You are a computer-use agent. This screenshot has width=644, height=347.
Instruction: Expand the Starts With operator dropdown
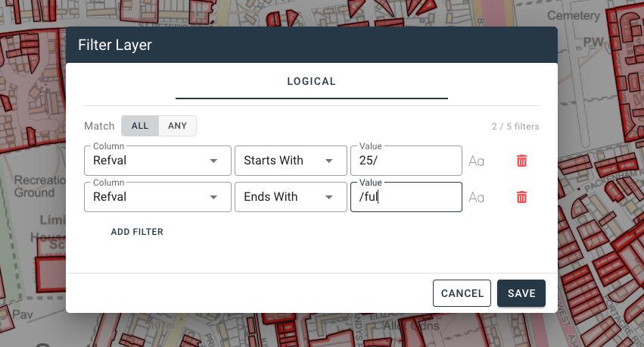coord(289,161)
